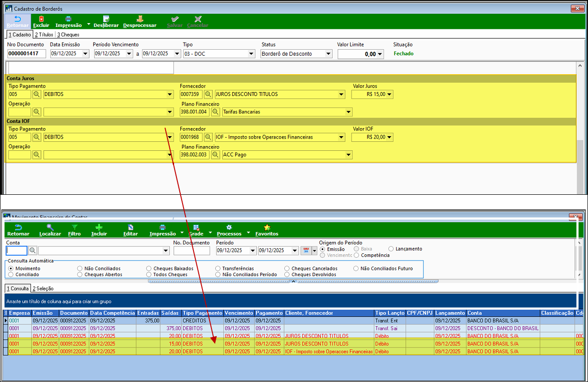Choose Competência as period origin
This screenshot has height=382, width=588.
tap(357, 255)
